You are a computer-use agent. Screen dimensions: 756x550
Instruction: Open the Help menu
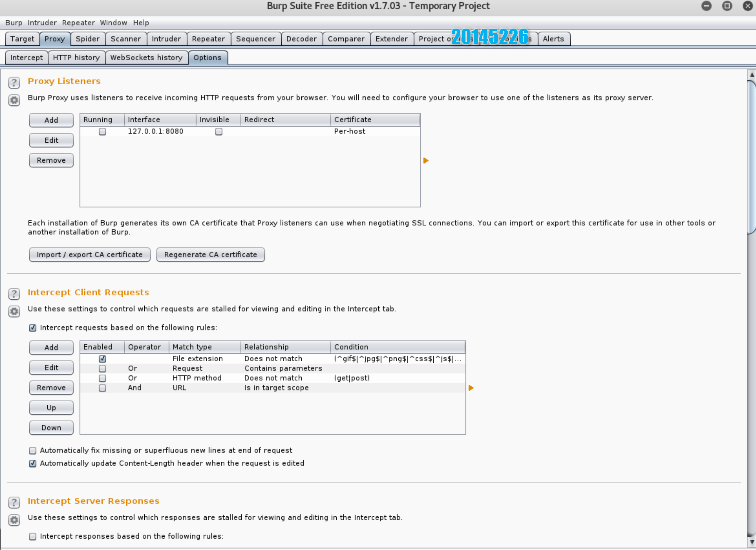click(x=141, y=23)
